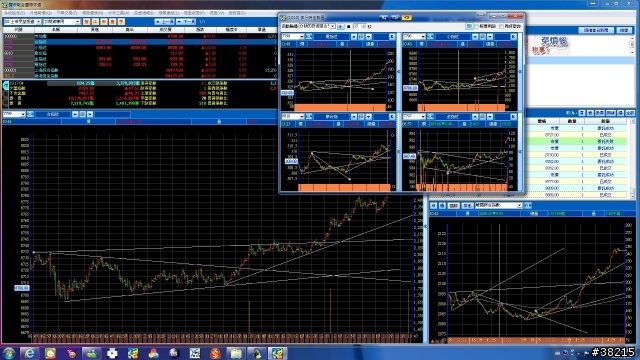The image size is (640, 360).
Task: Click the middle orange toolbar icon of five
Action: 104,22
